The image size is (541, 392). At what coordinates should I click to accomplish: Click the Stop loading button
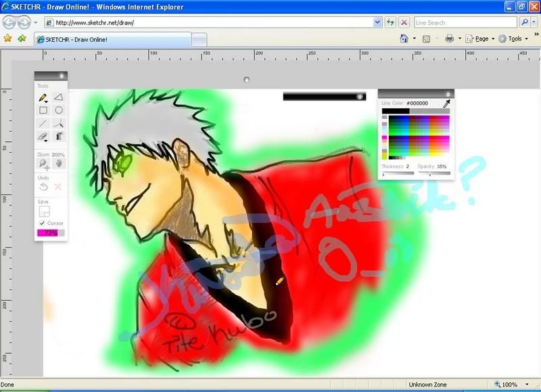coord(404,23)
